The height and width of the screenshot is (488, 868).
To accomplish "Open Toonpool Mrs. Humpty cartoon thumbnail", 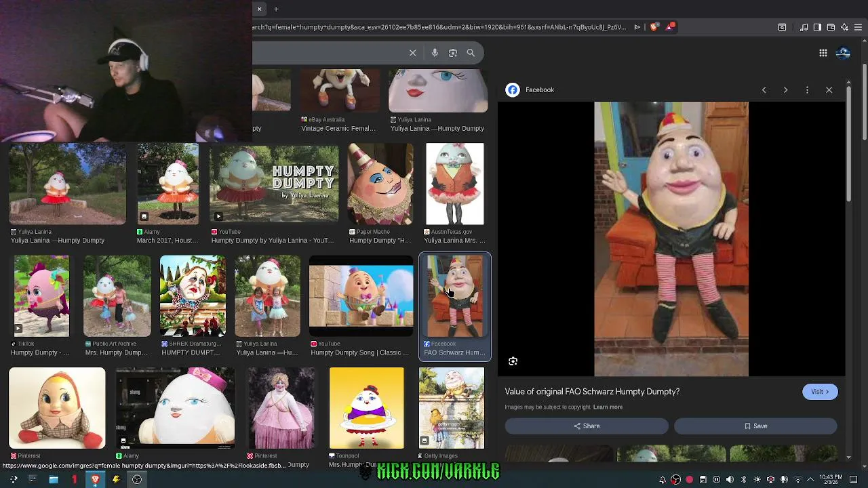I will [x=366, y=408].
